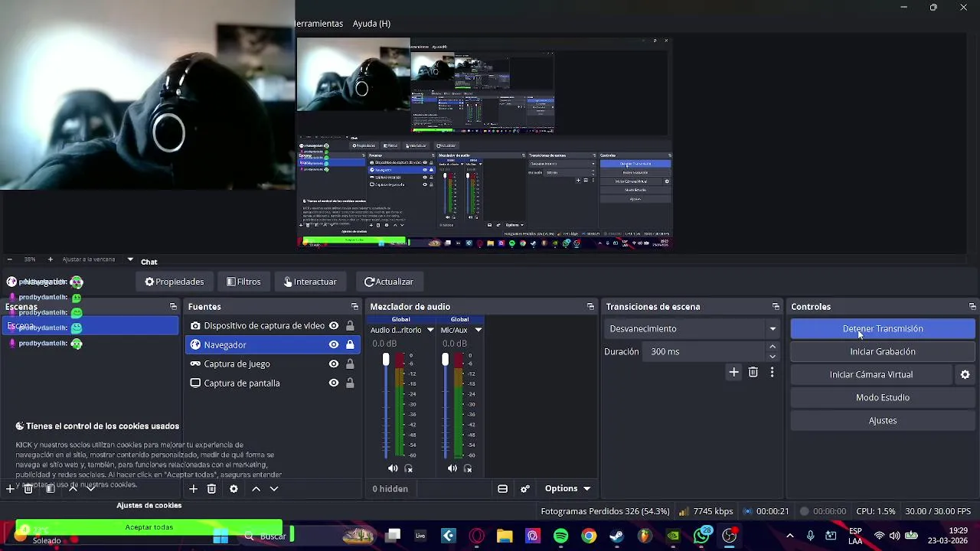Move selected source down

tap(274, 488)
